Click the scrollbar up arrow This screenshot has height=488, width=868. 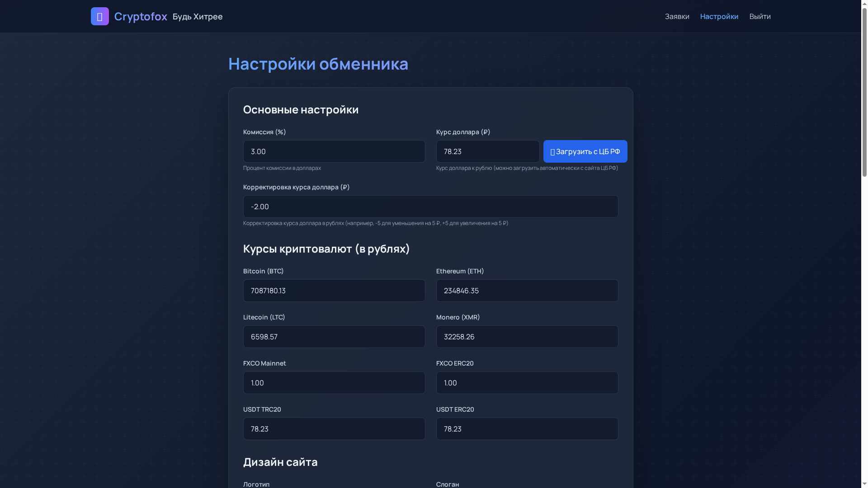pyautogui.click(x=864, y=4)
